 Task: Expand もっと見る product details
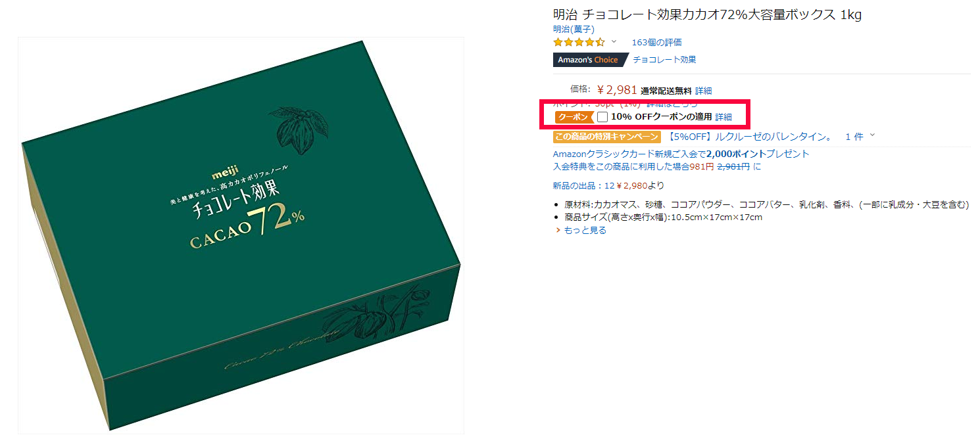tap(581, 230)
